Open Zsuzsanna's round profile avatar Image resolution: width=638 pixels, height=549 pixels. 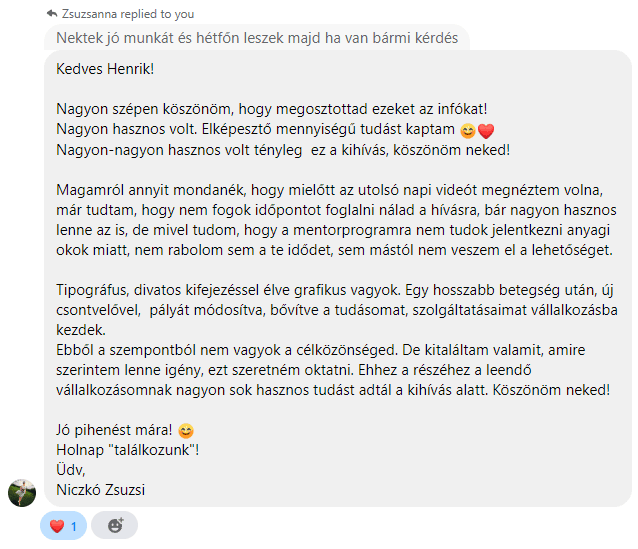[22, 493]
